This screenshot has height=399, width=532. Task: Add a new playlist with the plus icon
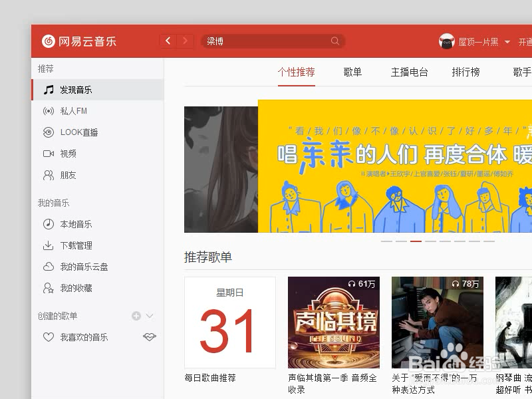136,316
